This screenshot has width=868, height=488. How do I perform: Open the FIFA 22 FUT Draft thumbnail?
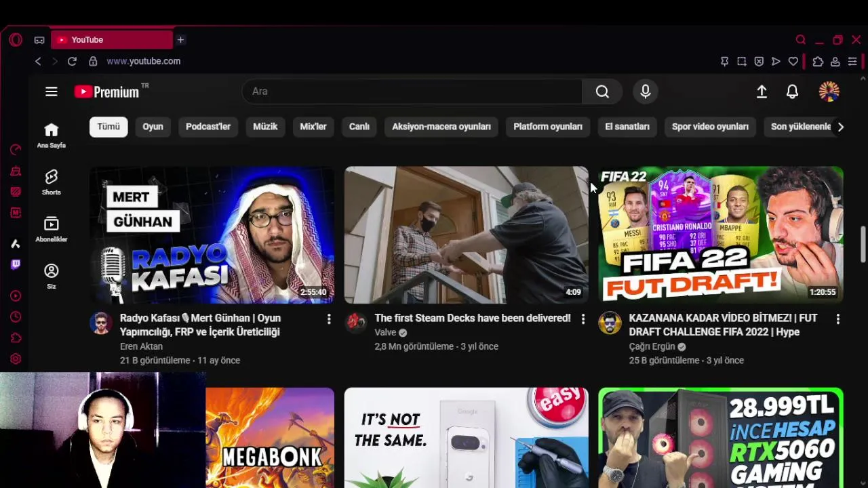point(721,235)
